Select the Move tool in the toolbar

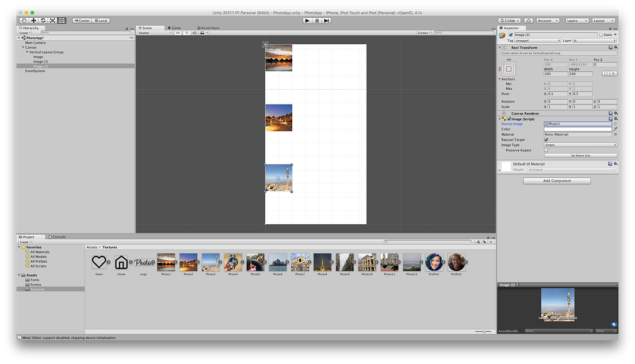33,20
